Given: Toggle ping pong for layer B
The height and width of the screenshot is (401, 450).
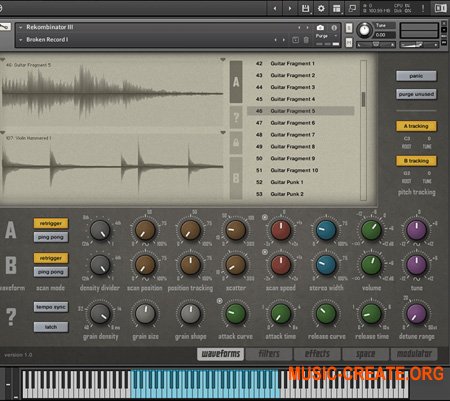Looking at the screenshot, I should coord(51,272).
